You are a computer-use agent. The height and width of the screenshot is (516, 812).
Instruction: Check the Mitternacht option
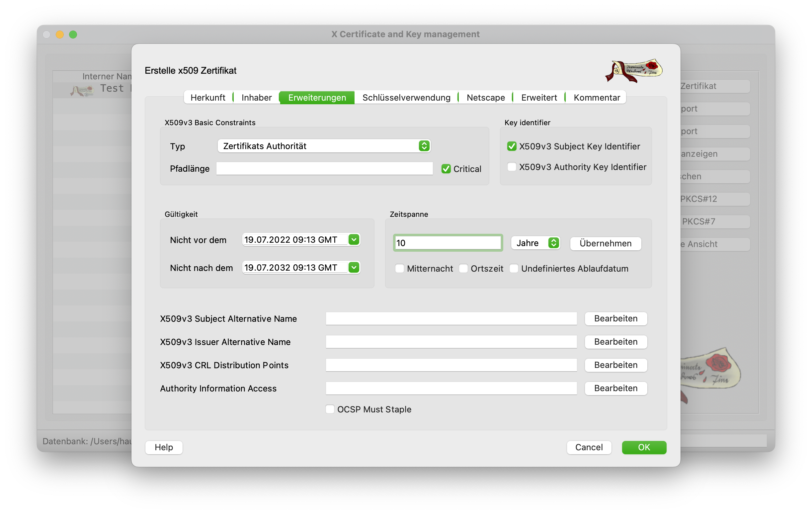(400, 269)
